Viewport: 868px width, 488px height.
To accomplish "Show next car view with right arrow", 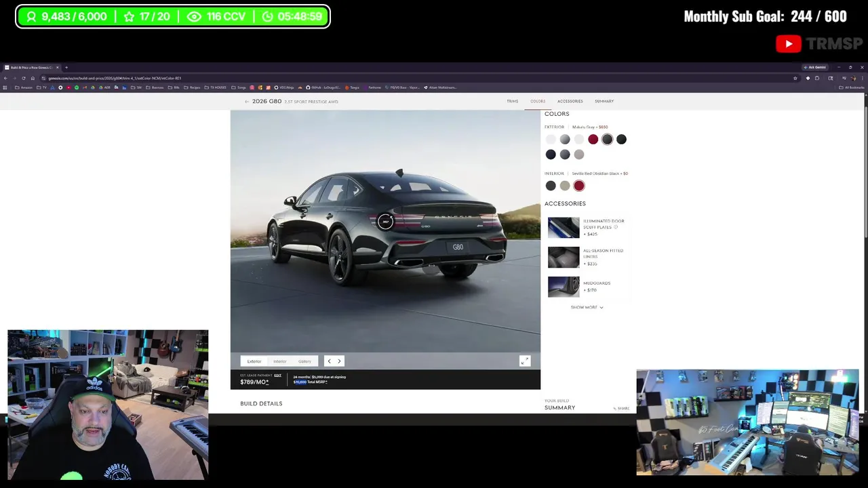I will (x=339, y=361).
